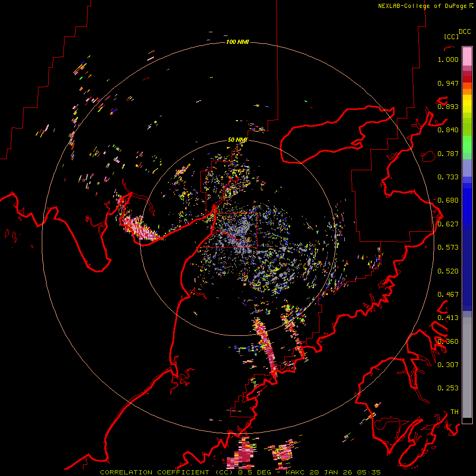Select the 0.627 legend value
Image resolution: width=476 pixels, height=476 pixels.
point(448,224)
